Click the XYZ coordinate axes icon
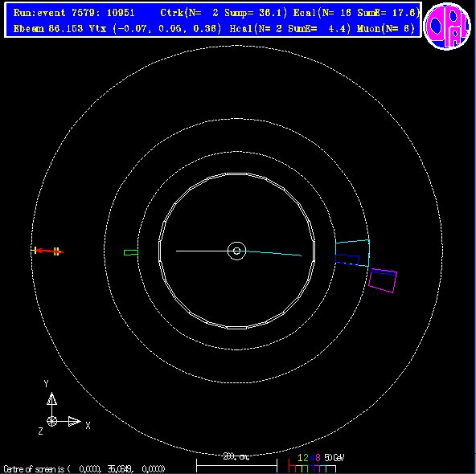476x474 pixels. (x=62, y=408)
